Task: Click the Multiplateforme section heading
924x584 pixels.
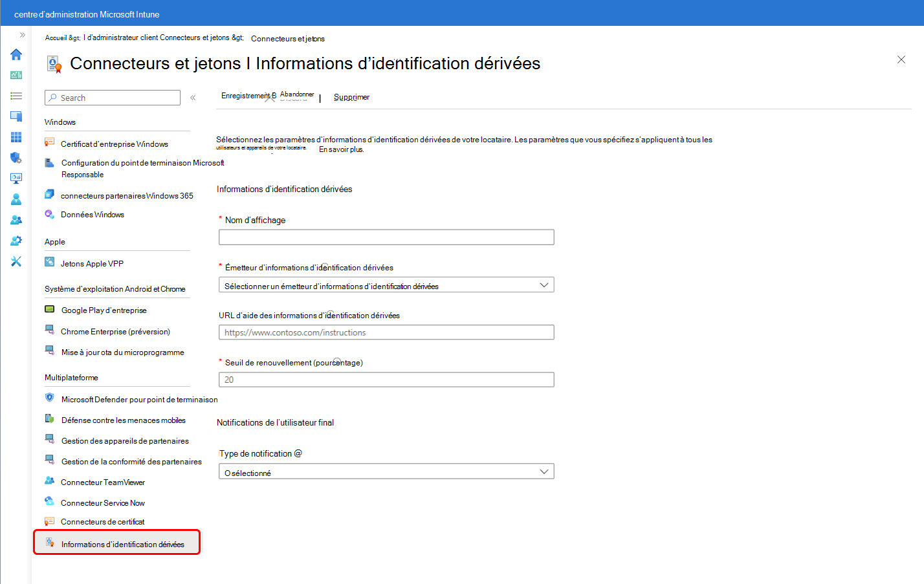Action: point(71,378)
